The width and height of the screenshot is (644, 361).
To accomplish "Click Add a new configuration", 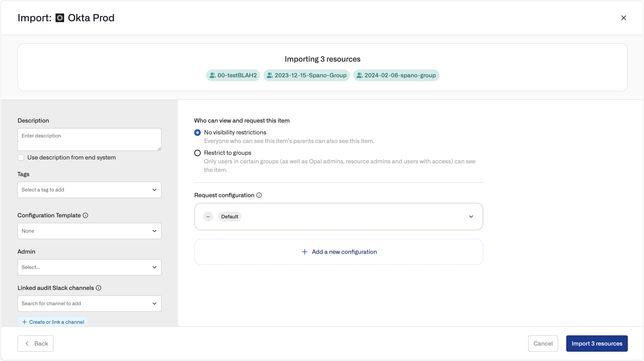I will [339, 252].
